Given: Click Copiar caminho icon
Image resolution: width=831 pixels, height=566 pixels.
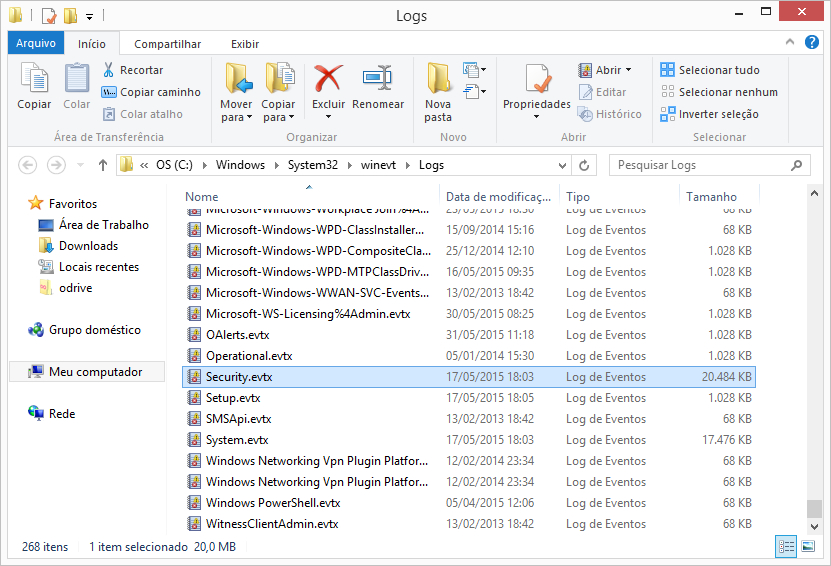Looking at the screenshot, I should pos(109,92).
